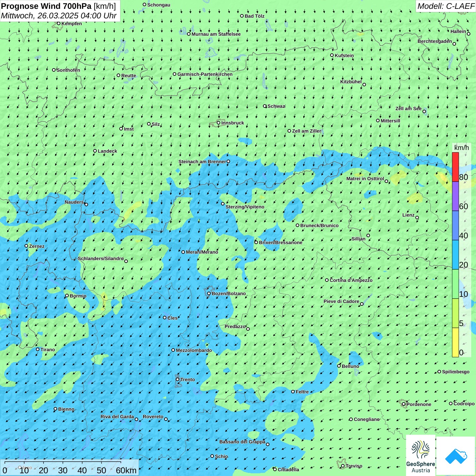Click the Trento city marker
The image size is (476, 476).
pyautogui.click(x=177, y=379)
